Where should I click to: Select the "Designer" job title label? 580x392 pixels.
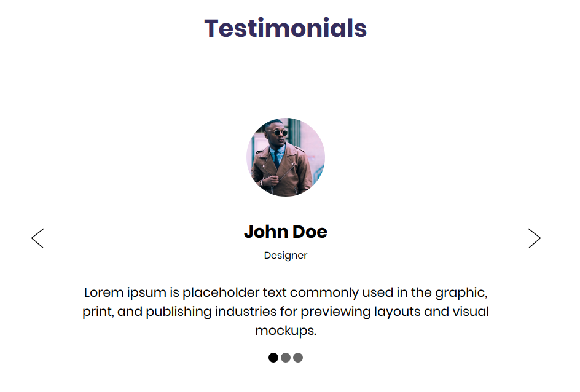[x=286, y=256]
